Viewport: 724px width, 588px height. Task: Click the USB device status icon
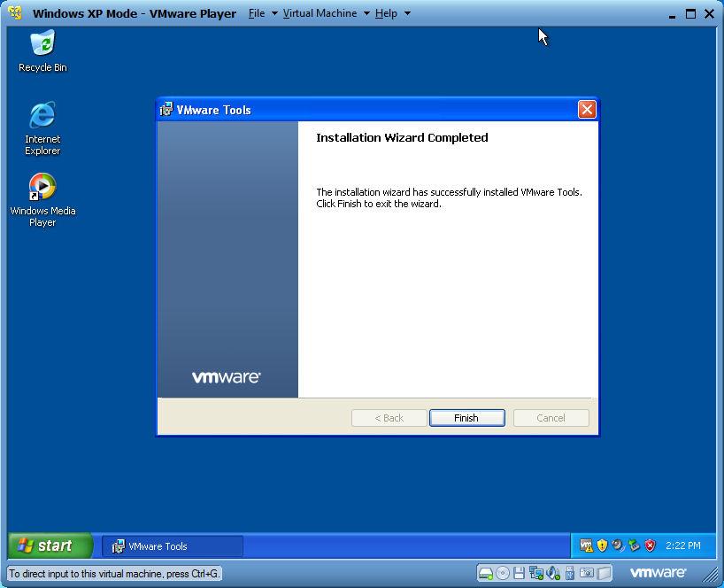(x=570, y=573)
